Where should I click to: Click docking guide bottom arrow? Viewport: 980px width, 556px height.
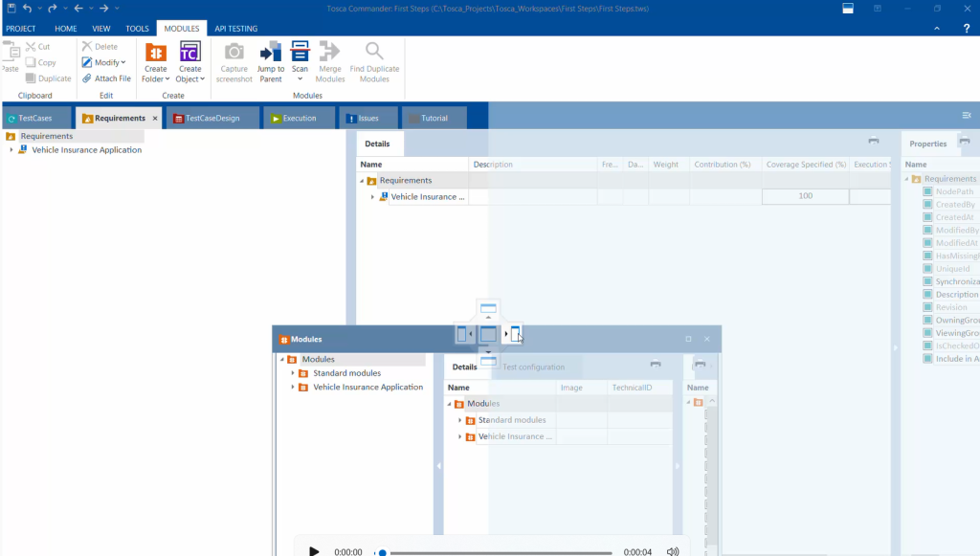tap(488, 360)
